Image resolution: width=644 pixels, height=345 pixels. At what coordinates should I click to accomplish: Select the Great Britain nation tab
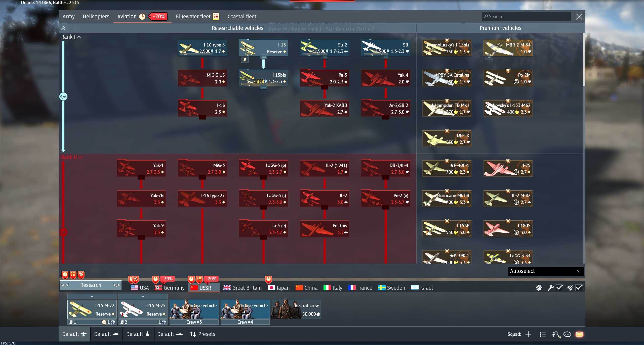click(x=243, y=288)
